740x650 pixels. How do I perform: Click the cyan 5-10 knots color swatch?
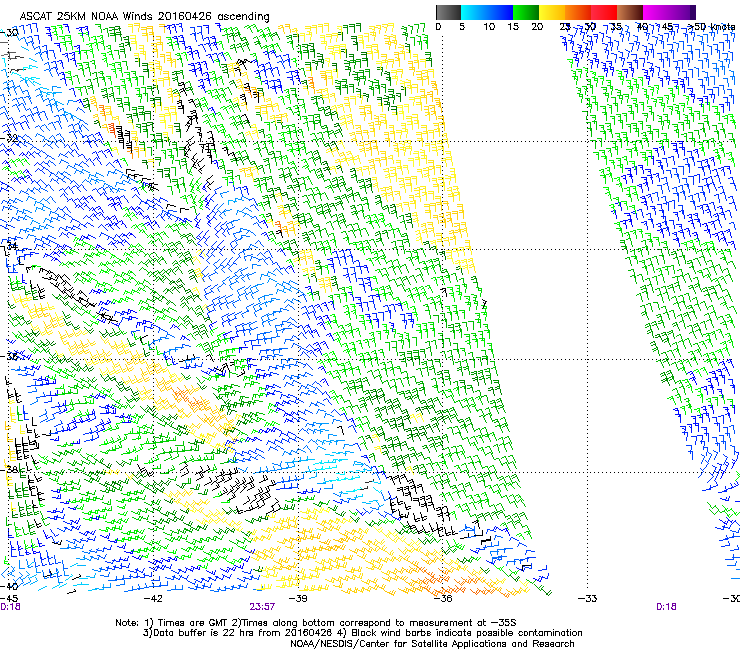pyautogui.click(x=474, y=12)
